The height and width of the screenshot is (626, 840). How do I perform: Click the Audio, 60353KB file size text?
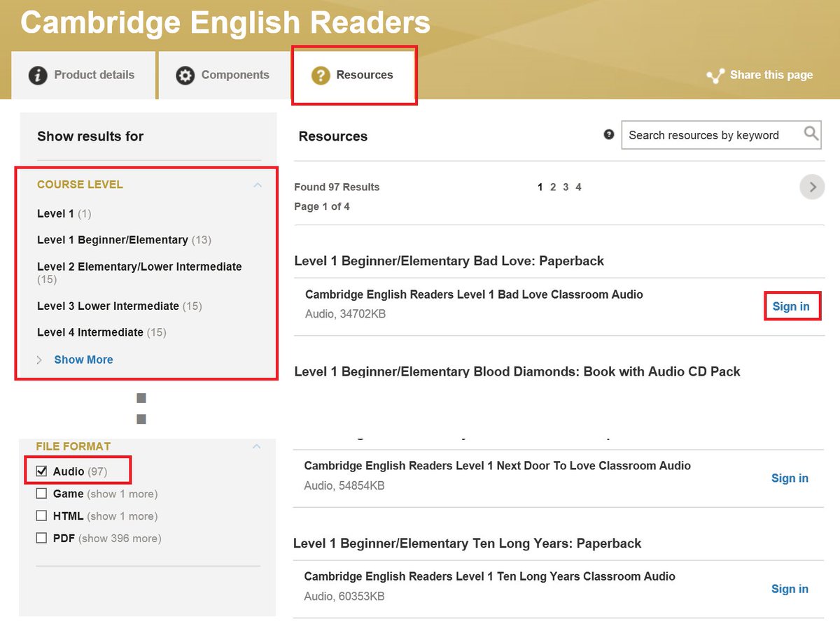click(344, 597)
